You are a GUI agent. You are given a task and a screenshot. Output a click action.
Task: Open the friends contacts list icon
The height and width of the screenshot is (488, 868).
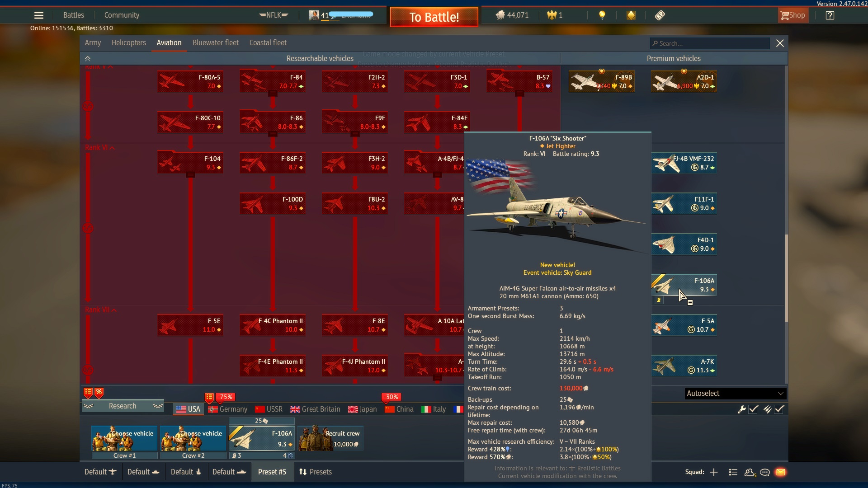(750, 472)
